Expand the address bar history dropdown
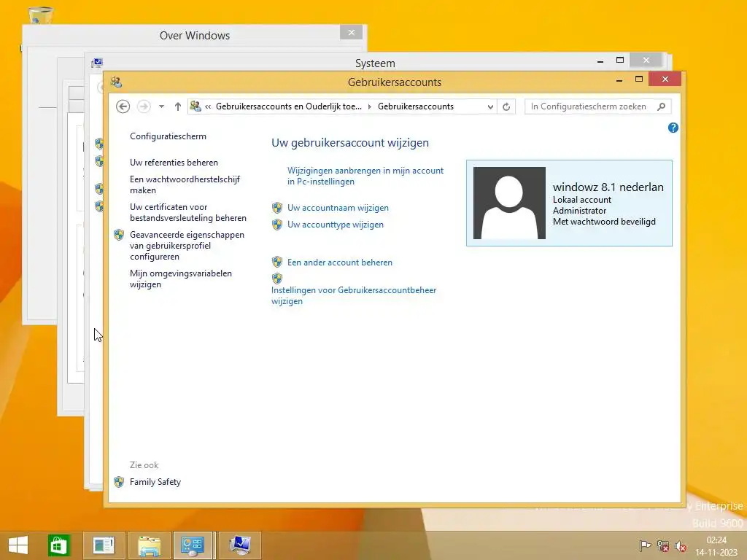Image resolution: width=747 pixels, height=560 pixels. 490,106
